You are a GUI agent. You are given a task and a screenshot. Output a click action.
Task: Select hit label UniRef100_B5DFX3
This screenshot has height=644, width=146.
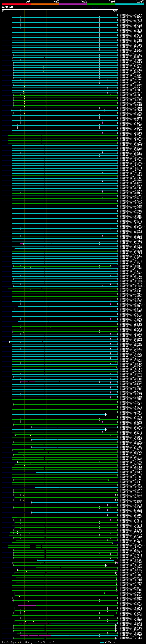[131, 148]
